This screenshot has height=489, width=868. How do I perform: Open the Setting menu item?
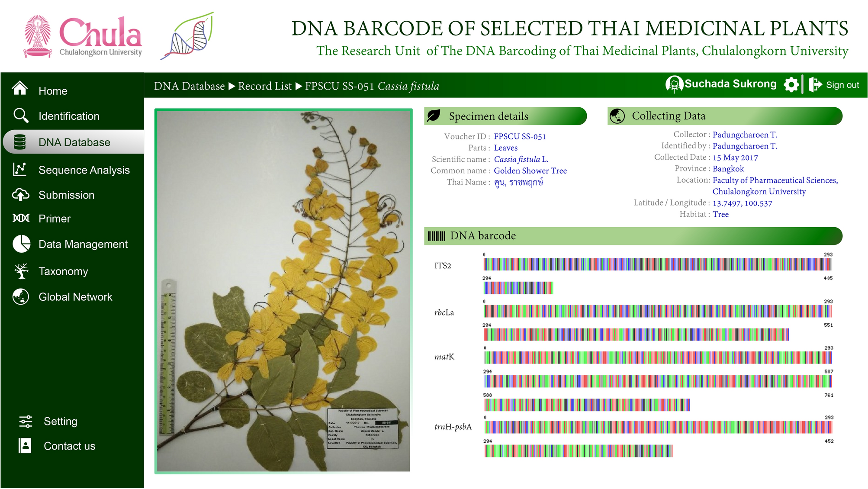pos(60,421)
